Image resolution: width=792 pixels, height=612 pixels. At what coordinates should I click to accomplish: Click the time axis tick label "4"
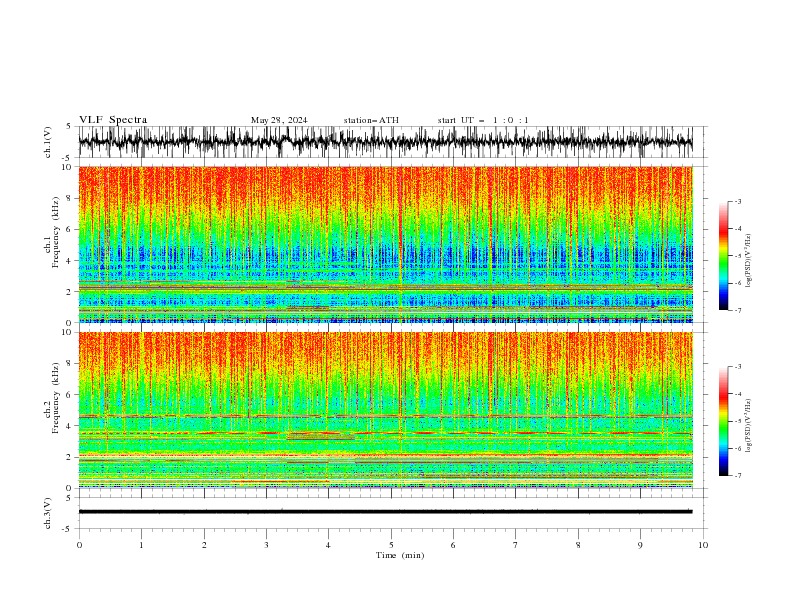coord(328,545)
